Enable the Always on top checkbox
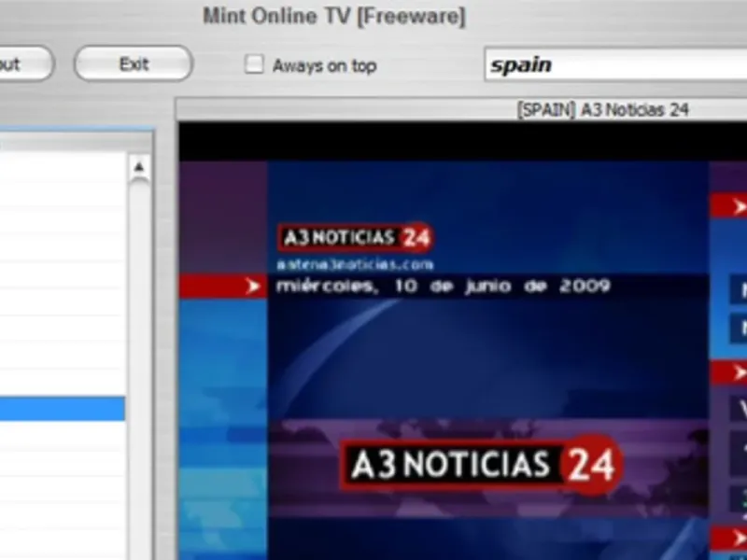 (x=254, y=64)
